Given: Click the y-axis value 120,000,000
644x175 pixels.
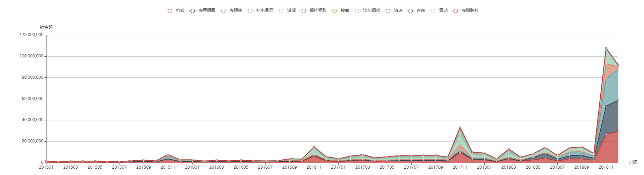Looking at the screenshot, I should [31, 35].
